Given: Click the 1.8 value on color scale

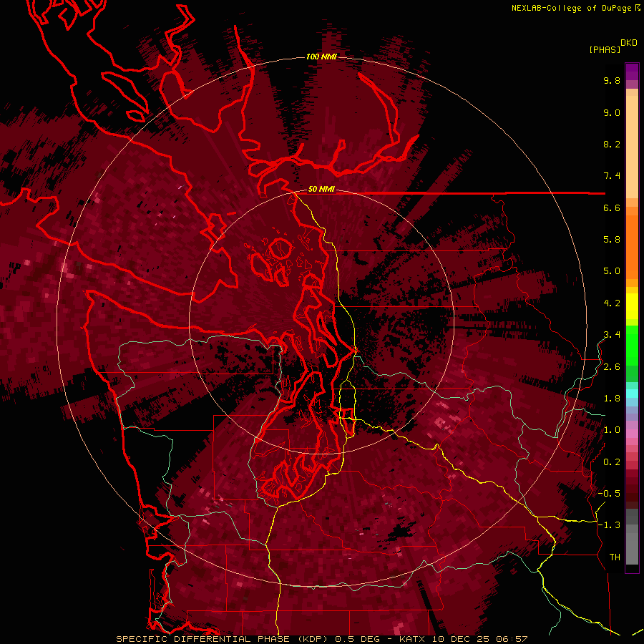Looking at the screenshot, I should point(612,399).
